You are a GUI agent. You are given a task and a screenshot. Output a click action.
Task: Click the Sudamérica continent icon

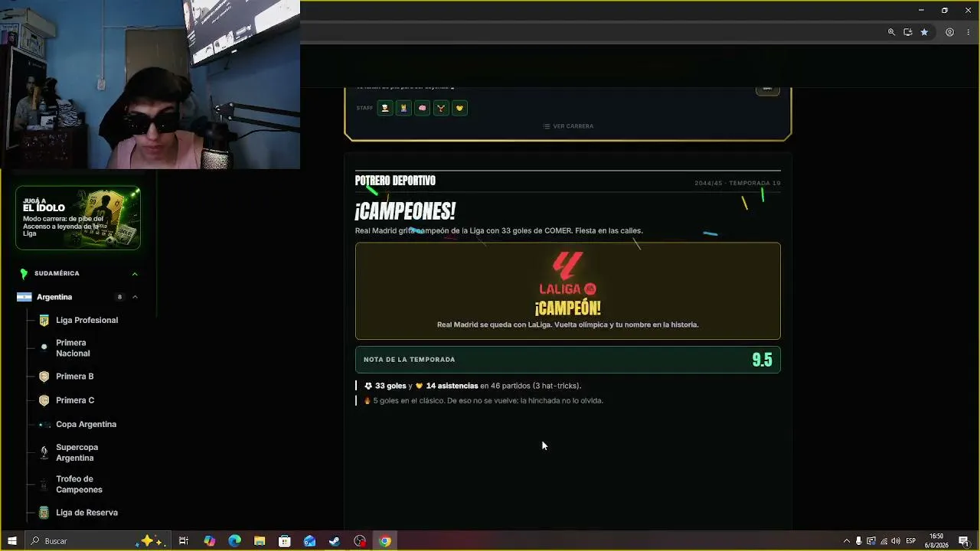click(24, 273)
